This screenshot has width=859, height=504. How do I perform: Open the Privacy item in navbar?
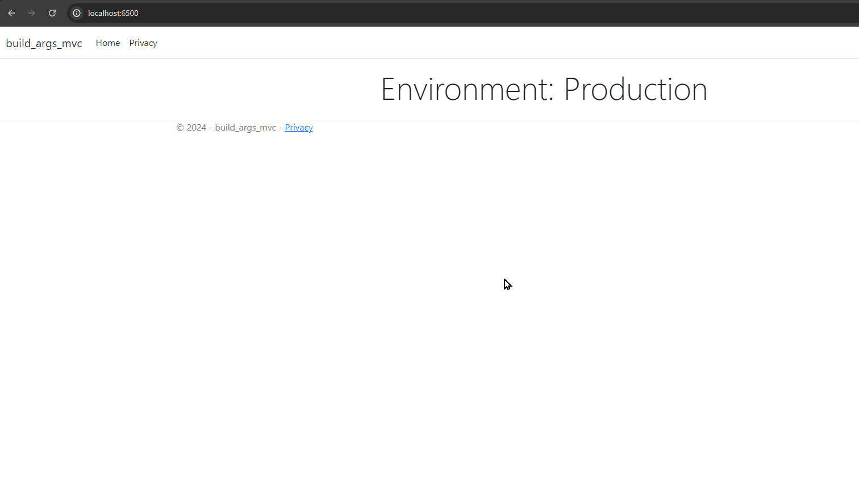pos(143,43)
